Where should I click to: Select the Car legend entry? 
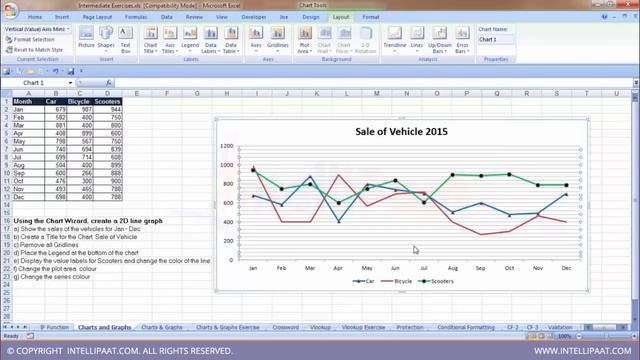tap(363, 281)
